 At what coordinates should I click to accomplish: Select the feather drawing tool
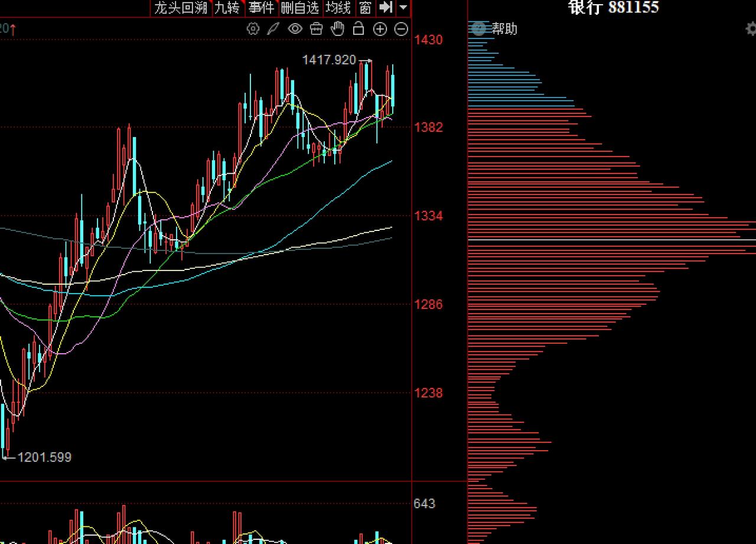pos(273,28)
